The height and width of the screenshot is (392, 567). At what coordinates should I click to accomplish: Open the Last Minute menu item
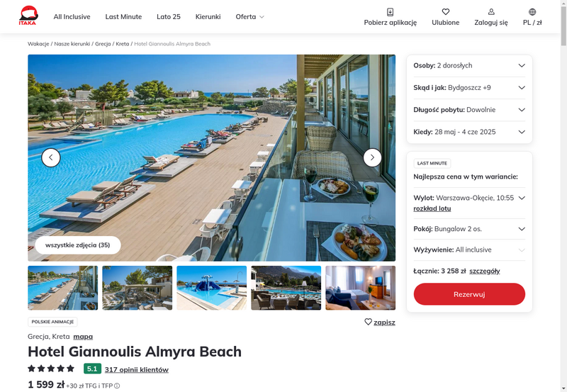pyautogui.click(x=123, y=16)
